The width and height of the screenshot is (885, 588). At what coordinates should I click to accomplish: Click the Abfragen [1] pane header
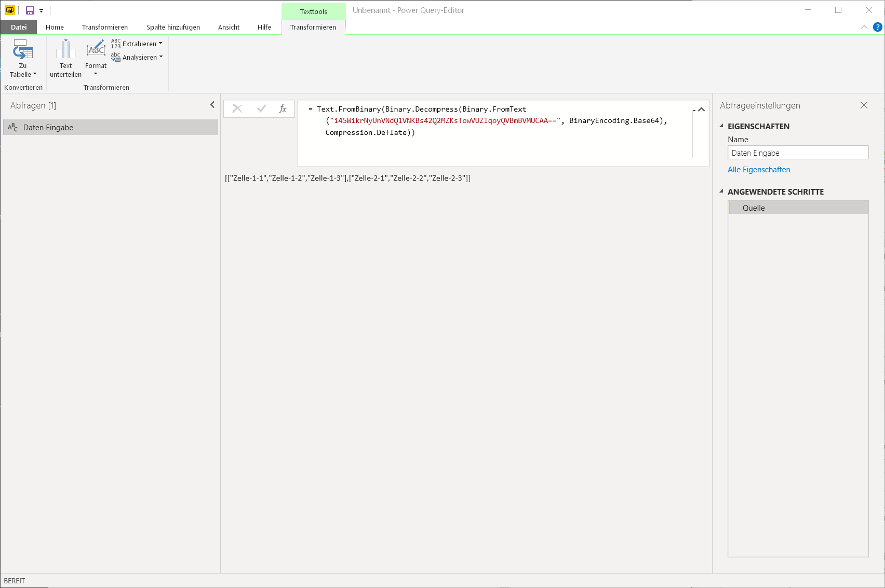pos(33,105)
